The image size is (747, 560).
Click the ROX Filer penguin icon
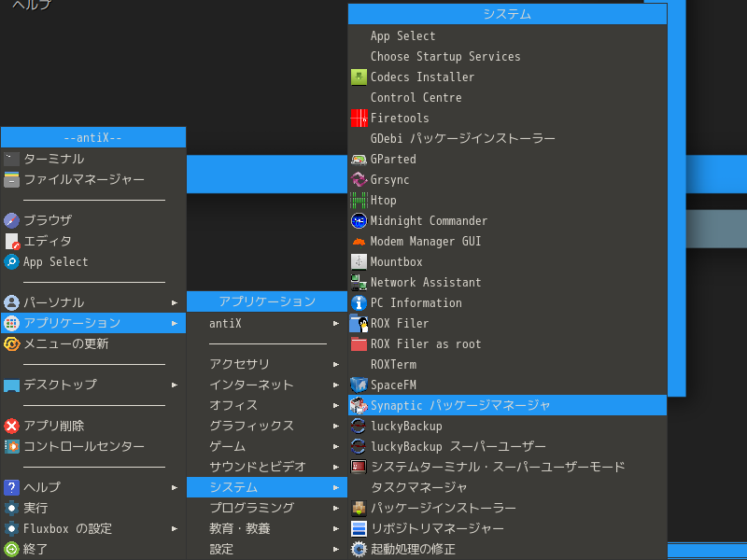(359, 323)
